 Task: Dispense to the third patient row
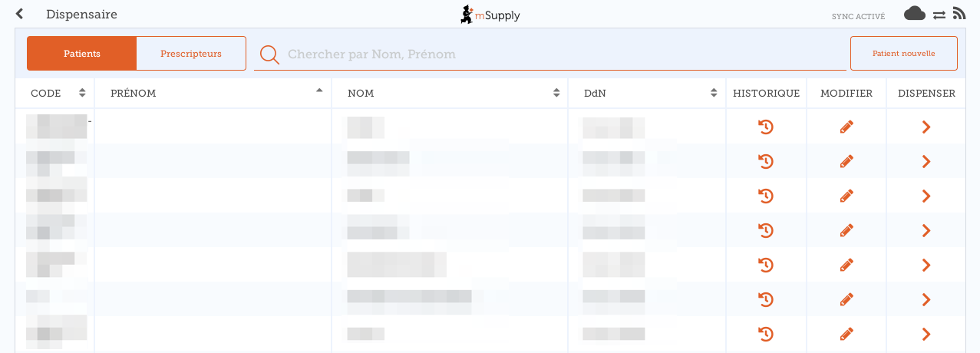[926, 196]
